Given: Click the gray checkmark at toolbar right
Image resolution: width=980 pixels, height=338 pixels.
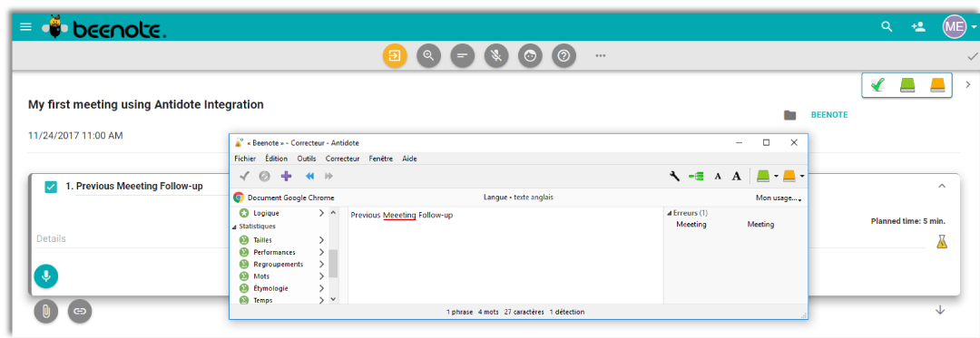Looking at the screenshot, I should [x=972, y=56].
